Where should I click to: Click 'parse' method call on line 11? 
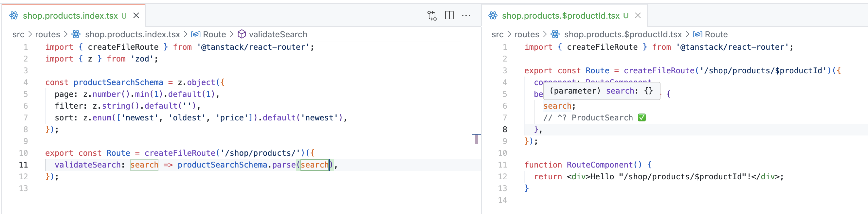click(284, 165)
